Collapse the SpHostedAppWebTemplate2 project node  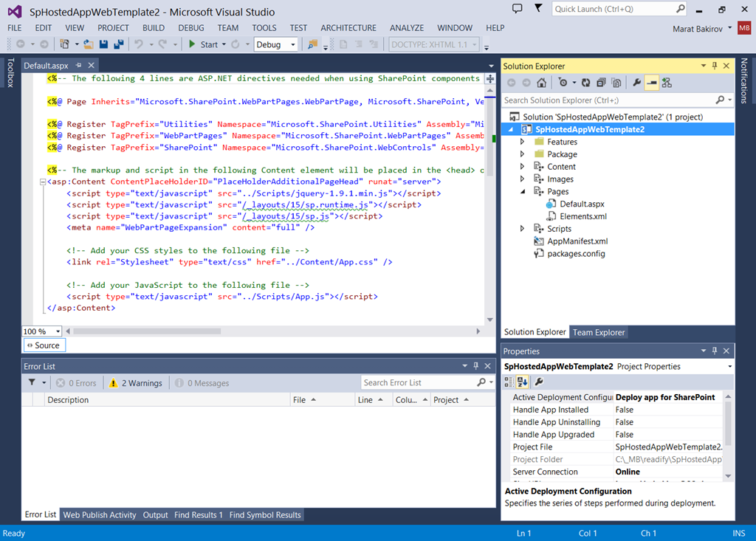coord(511,129)
